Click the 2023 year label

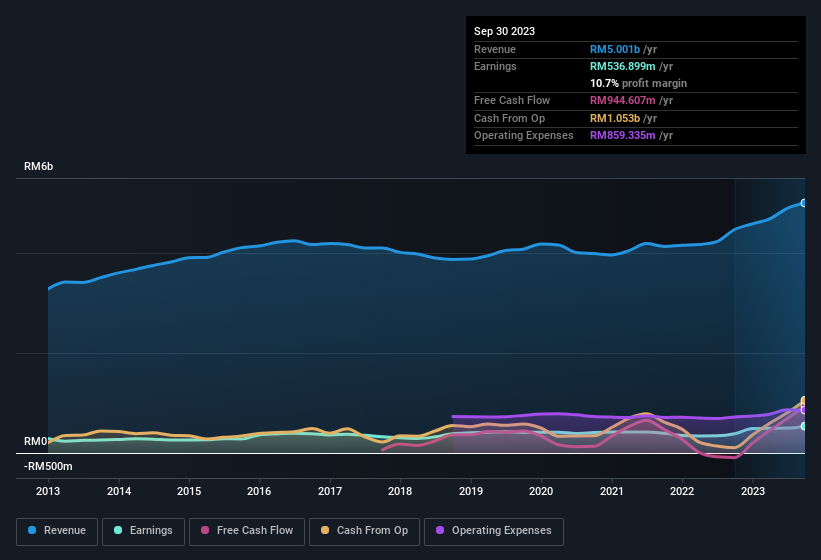pos(752,491)
